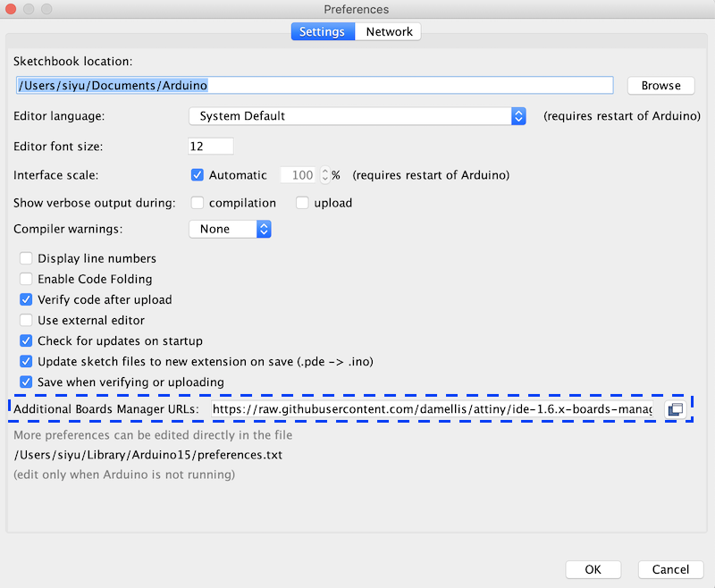The height and width of the screenshot is (588, 715).
Task: Confirm preferences with the OK button
Action: point(593,570)
